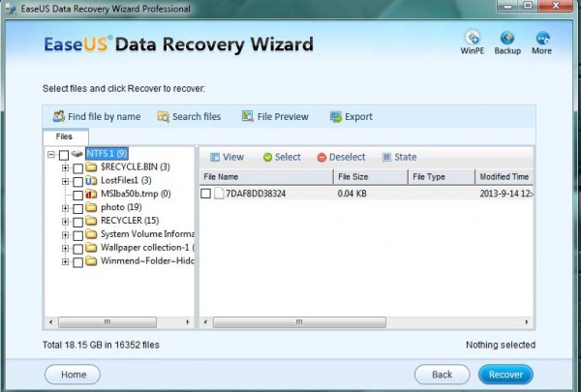Click the Wallpaper collection-1 folder icon
This screenshot has width=581, height=392.
click(91, 248)
